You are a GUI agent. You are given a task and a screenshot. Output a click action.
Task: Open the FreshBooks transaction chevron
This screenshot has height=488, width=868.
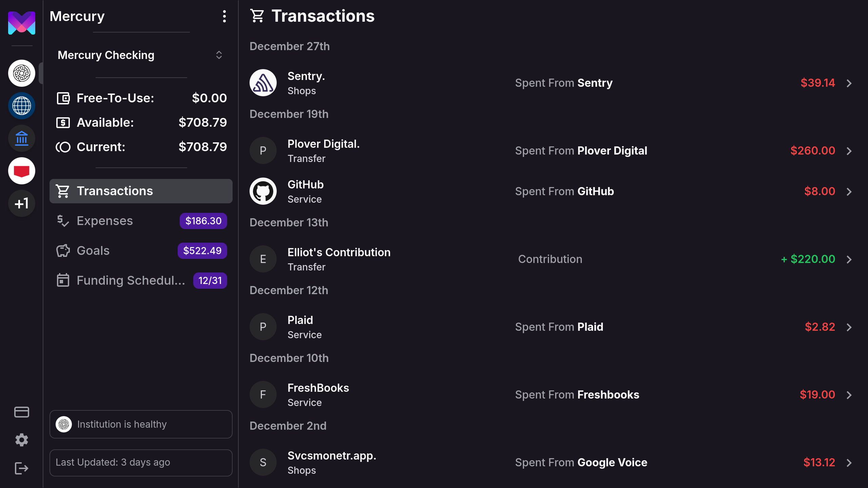click(849, 395)
